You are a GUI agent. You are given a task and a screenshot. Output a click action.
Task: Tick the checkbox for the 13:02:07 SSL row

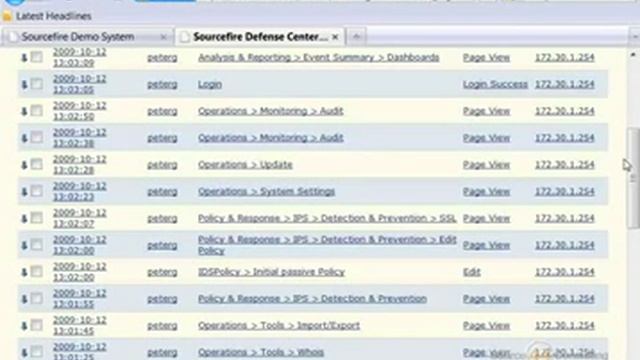point(37,218)
